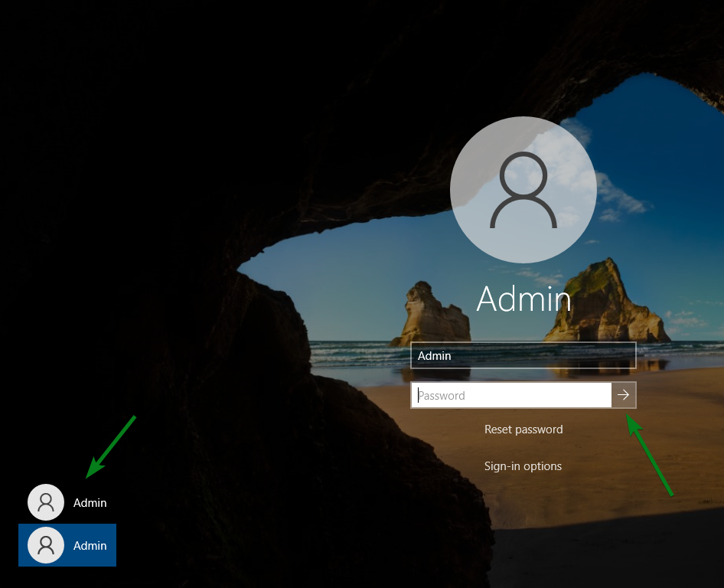This screenshot has width=724, height=588.
Task: Submit password with the arrow button
Action: (624, 395)
